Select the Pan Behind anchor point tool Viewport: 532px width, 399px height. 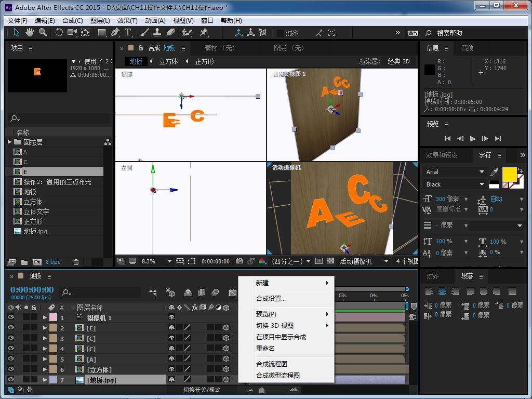pos(85,33)
